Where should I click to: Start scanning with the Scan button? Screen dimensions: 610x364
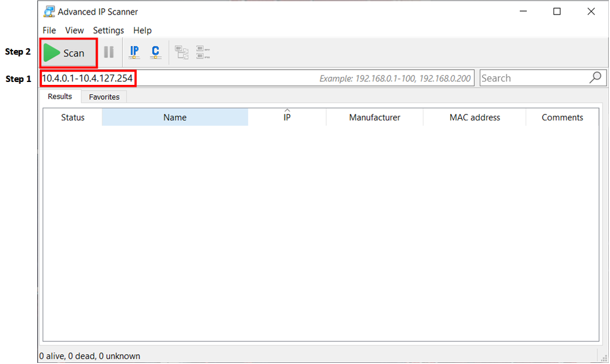(x=68, y=52)
